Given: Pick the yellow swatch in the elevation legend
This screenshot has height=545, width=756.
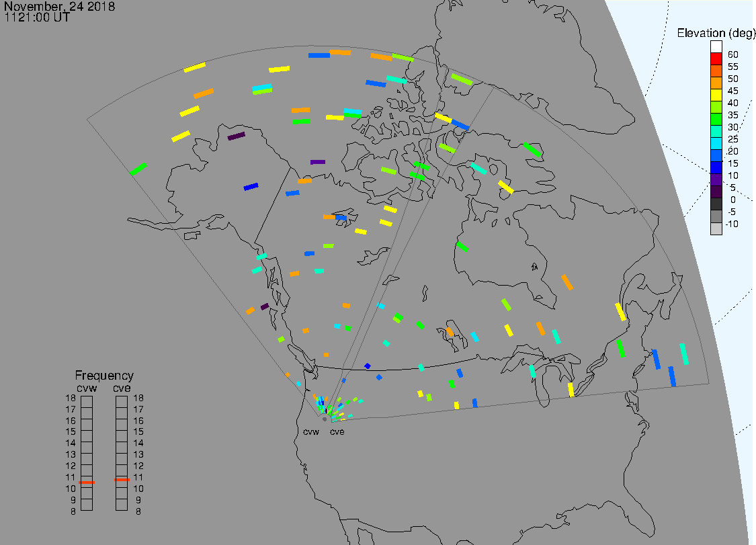Looking at the screenshot, I should tap(716, 95).
